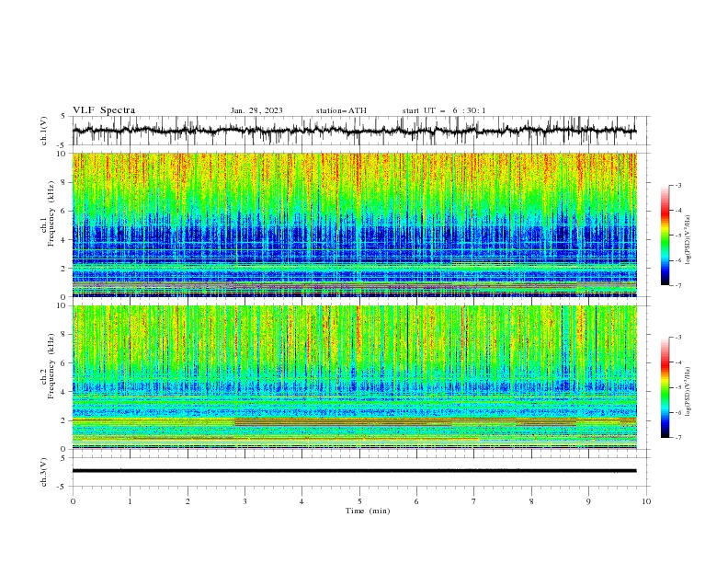728x563 pixels.
Task: Click the 'start UT = 6:30:1' label
Action: pyautogui.click(x=444, y=110)
